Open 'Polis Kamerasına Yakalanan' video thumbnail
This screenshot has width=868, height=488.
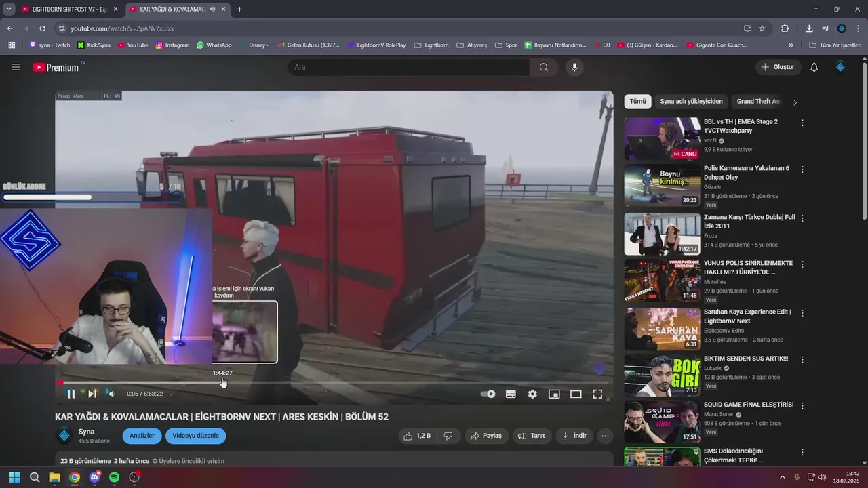(662, 185)
